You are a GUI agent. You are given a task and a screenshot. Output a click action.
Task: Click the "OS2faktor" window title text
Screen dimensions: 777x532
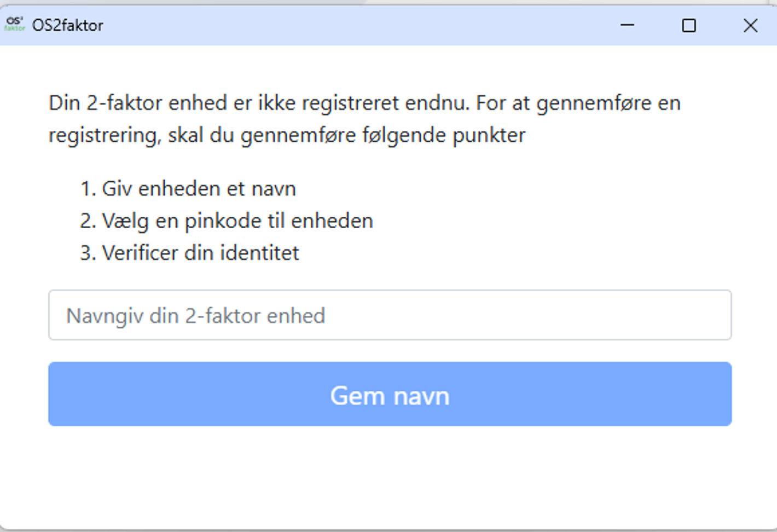pyautogui.click(x=67, y=25)
